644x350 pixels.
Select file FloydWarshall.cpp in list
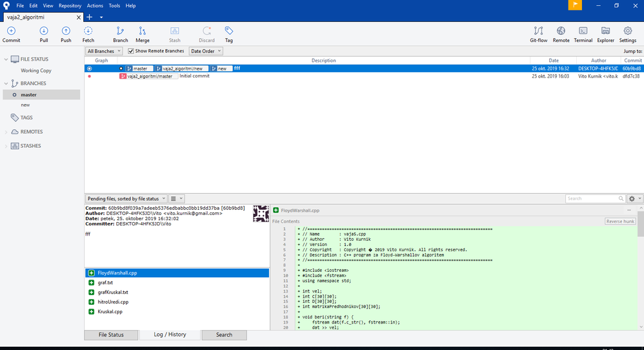point(177,273)
